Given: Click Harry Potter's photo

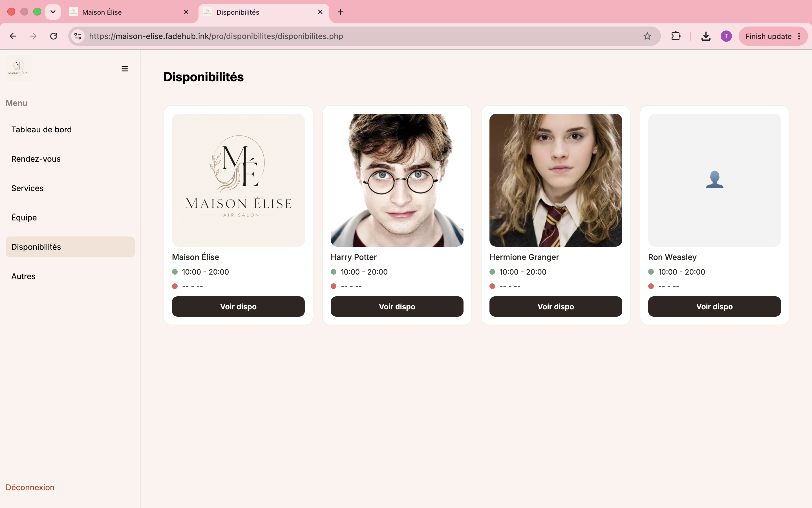Looking at the screenshot, I should coord(397,180).
